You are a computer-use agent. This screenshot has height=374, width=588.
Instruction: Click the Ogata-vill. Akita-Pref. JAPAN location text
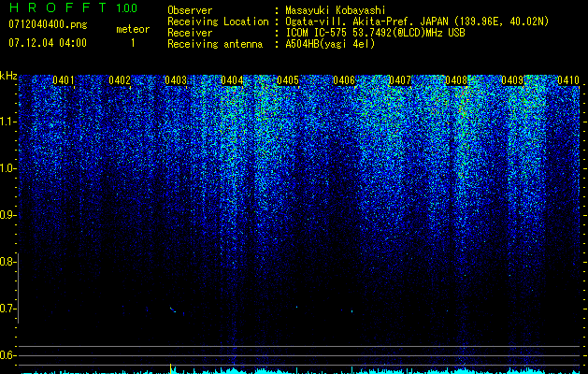click(417, 22)
